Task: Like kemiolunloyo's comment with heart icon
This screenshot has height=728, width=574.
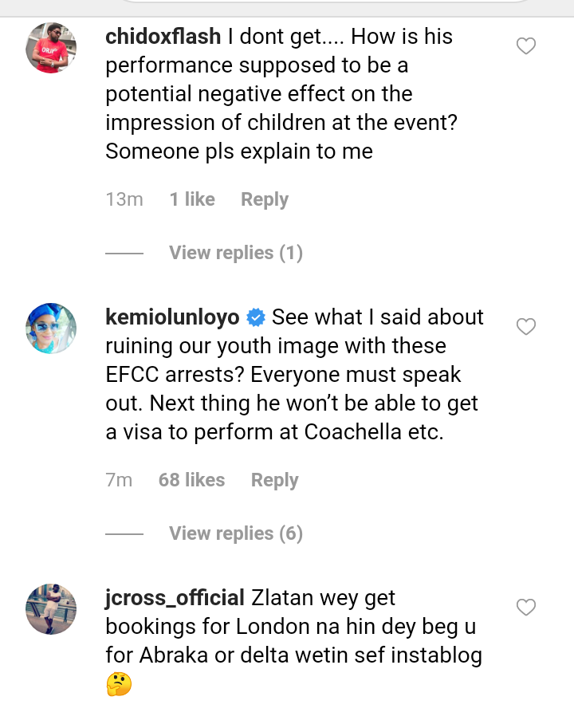Action: click(526, 327)
